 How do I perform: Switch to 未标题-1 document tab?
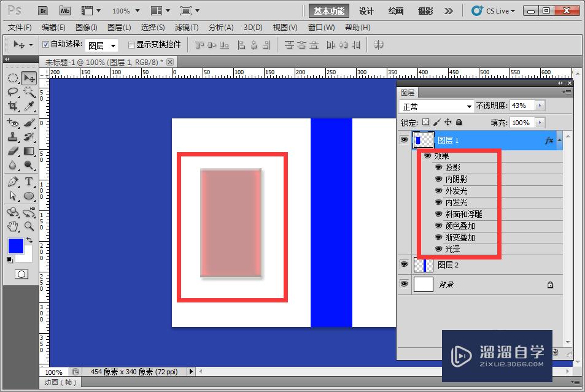[x=108, y=63]
